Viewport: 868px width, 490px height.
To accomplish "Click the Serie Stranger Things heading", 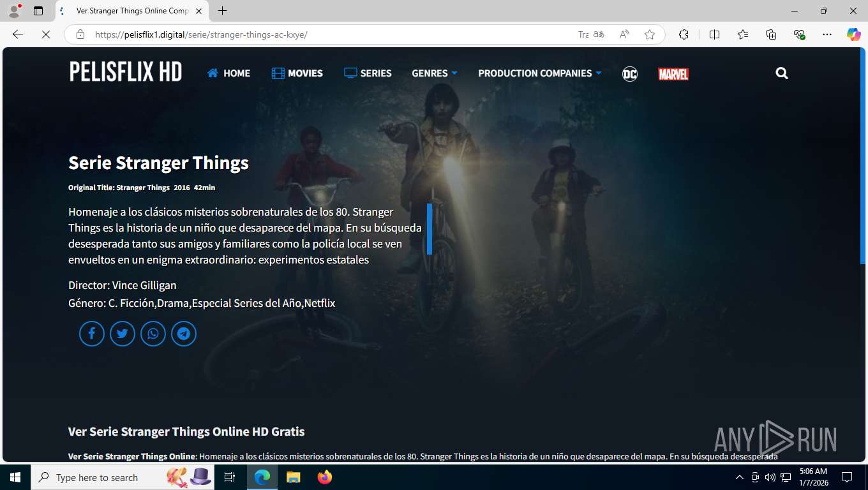I will click(x=158, y=163).
